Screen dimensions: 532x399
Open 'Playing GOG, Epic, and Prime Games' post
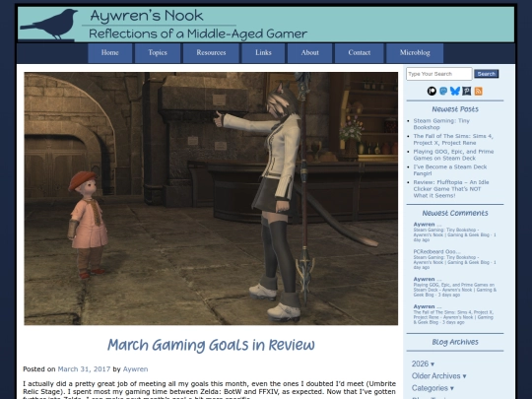pos(453,155)
